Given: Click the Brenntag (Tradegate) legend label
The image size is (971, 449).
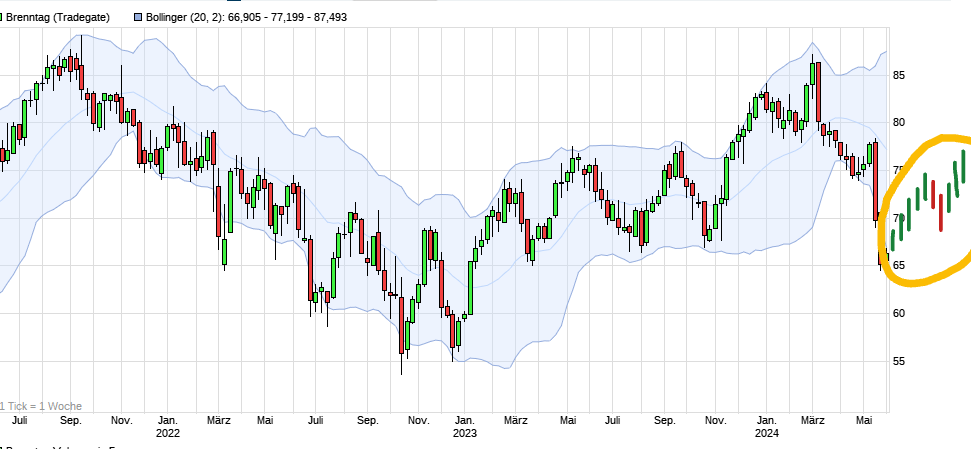Looking at the screenshot, I should [x=58, y=17].
